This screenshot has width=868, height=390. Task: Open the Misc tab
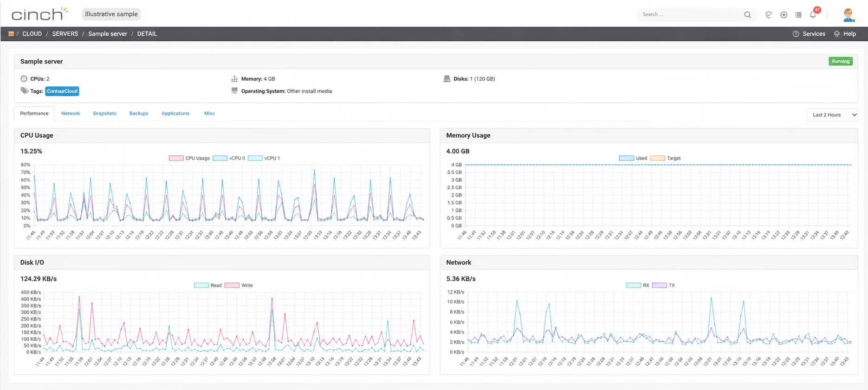click(x=209, y=114)
